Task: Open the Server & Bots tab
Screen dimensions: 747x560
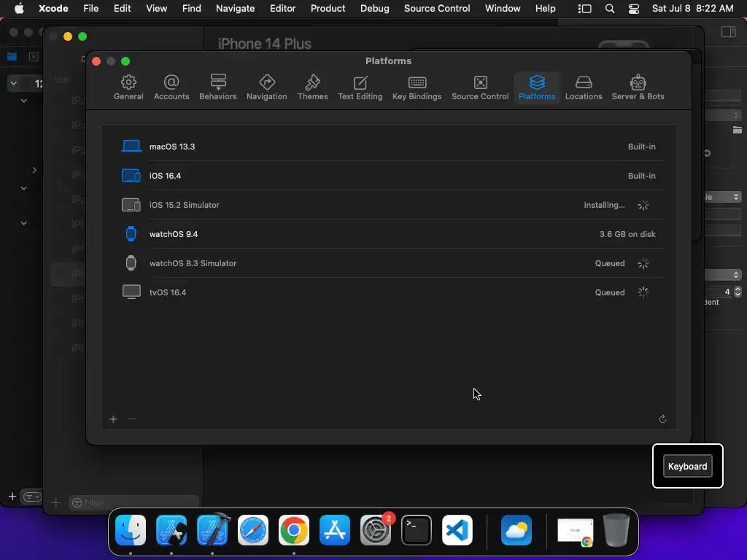Action: [x=638, y=87]
